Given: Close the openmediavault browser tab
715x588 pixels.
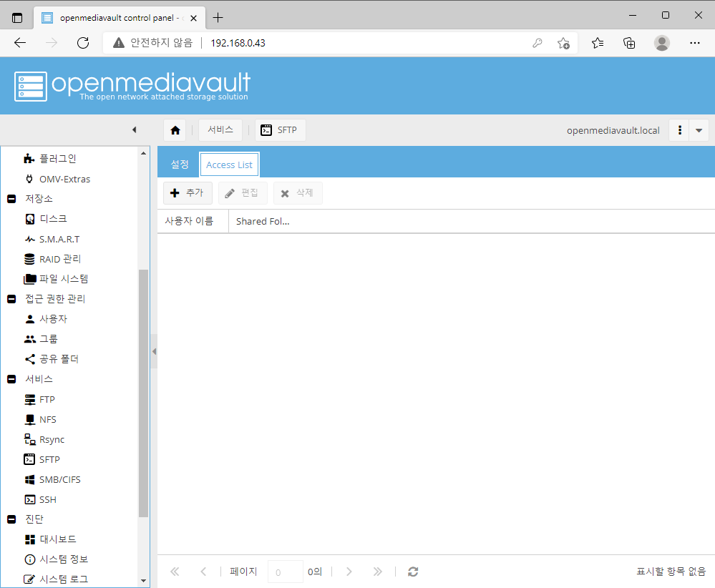Looking at the screenshot, I should (x=193, y=18).
